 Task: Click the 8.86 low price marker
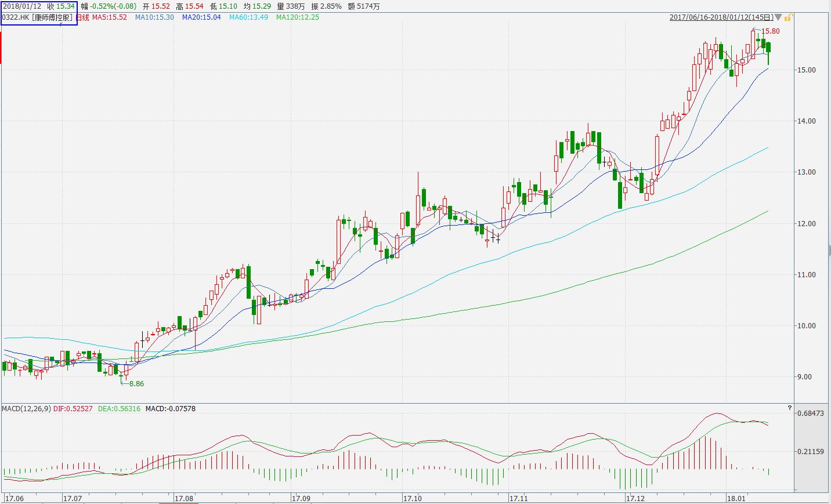(x=137, y=384)
